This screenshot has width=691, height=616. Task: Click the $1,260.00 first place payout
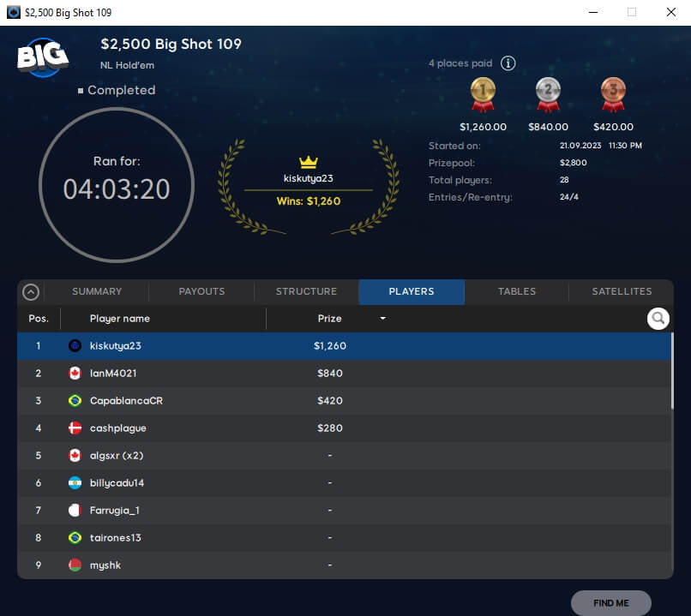pyautogui.click(x=483, y=127)
